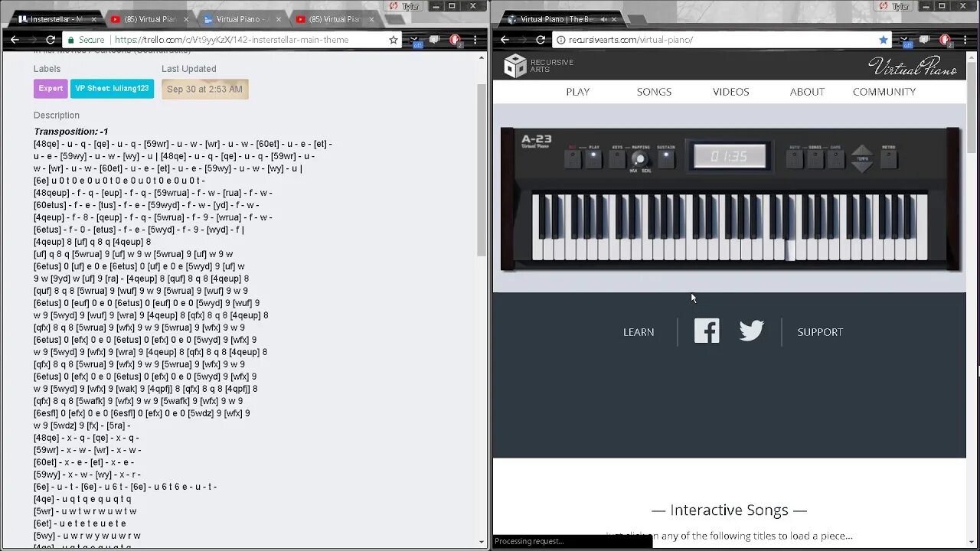Bookmark the Trello page with star icon
Screen dimensions: 980x551
pyautogui.click(x=394, y=40)
